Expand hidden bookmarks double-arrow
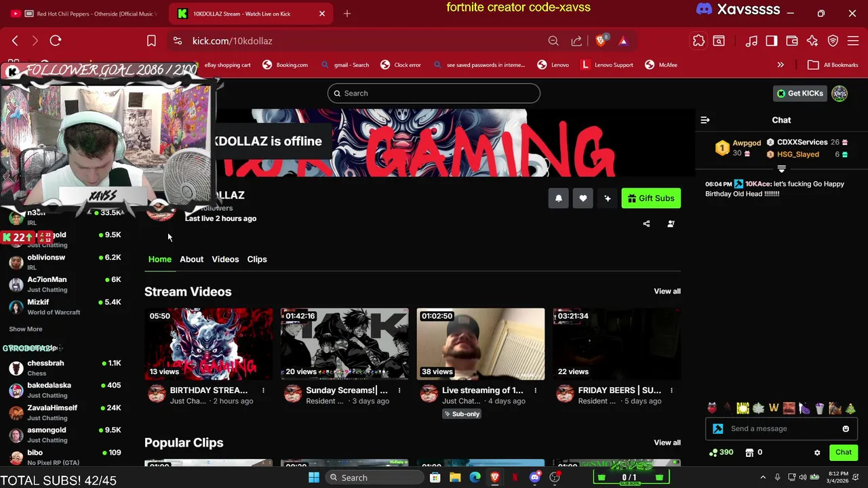This screenshot has height=488, width=868. pos(781,65)
